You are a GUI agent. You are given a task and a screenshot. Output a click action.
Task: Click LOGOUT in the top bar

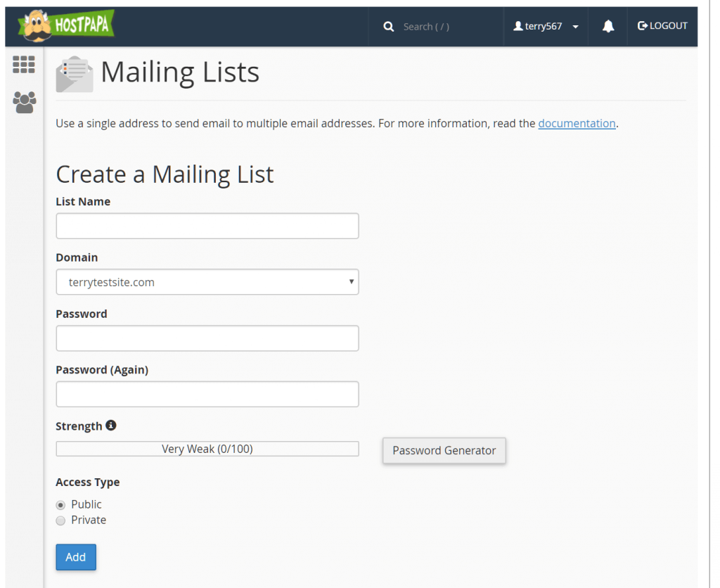(x=662, y=26)
